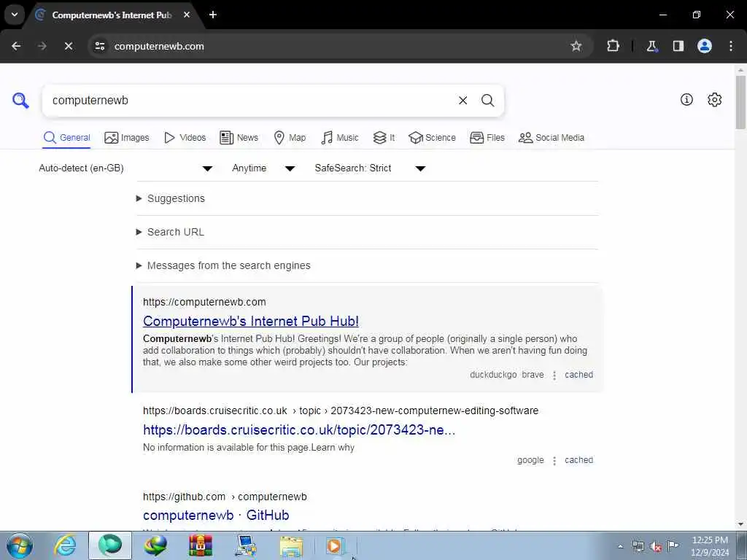
Task: Close the Computernewb's Internet Pub tab
Action: point(187,15)
